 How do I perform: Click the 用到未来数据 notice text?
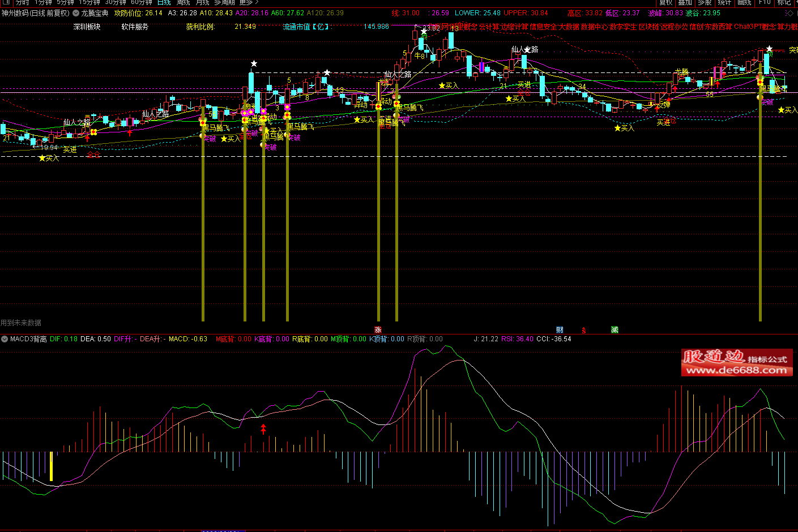21,323
